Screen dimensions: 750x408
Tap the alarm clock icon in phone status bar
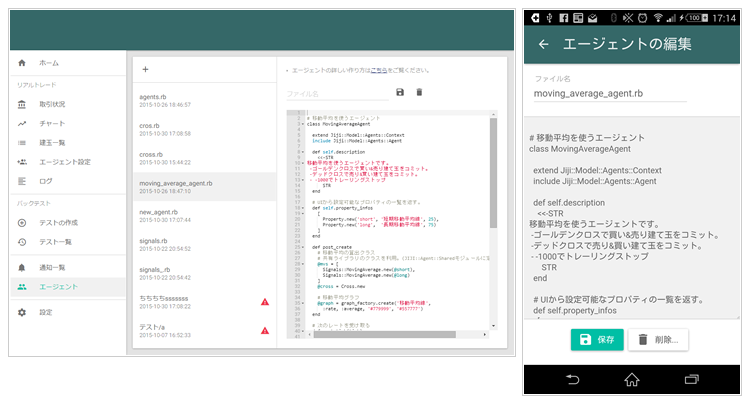[x=642, y=18]
